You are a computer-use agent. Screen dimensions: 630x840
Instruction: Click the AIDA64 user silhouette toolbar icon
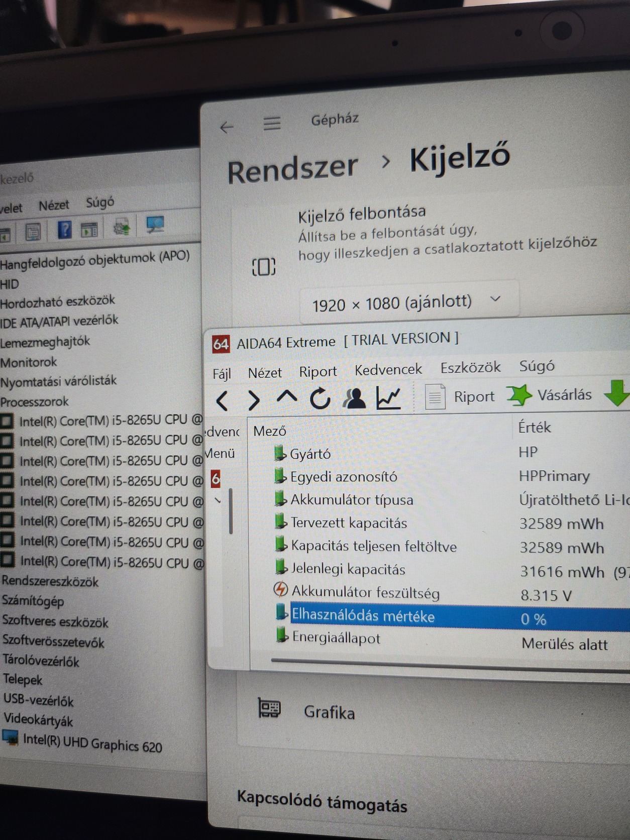click(354, 398)
